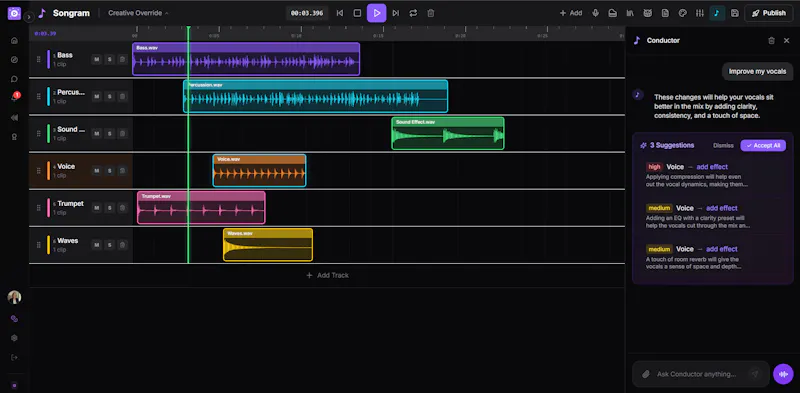Open the document lyrics icon

tap(665, 13)
